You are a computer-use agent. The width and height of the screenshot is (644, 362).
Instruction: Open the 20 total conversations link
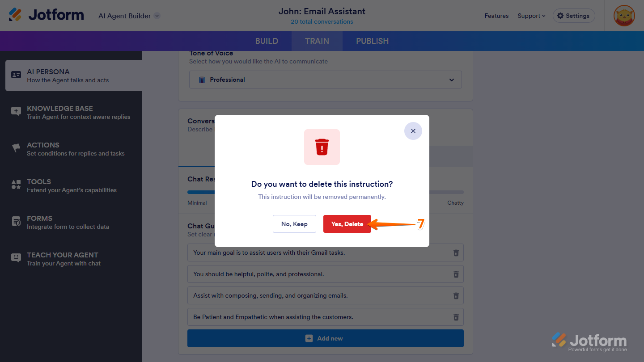pyautogui.click(x=322, y=21)
